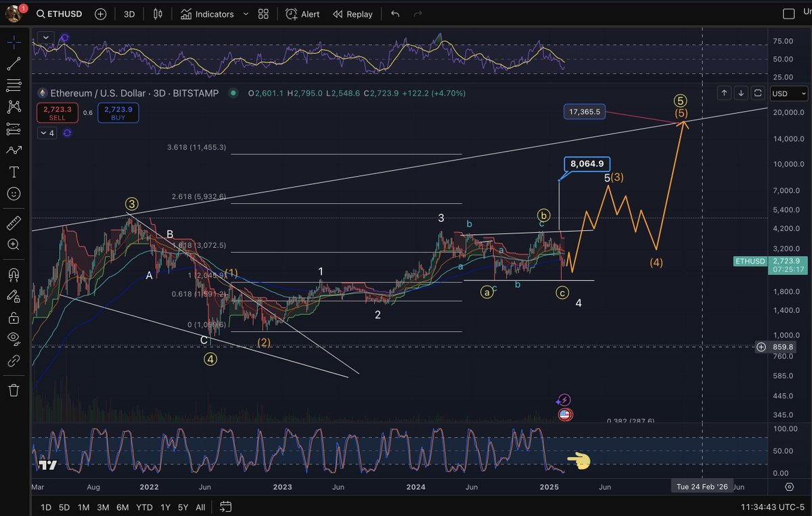812x516 pixels.
Task: Click the 17,365.5 price callout label
Action: pyautogui.click(x=585, y=112)
